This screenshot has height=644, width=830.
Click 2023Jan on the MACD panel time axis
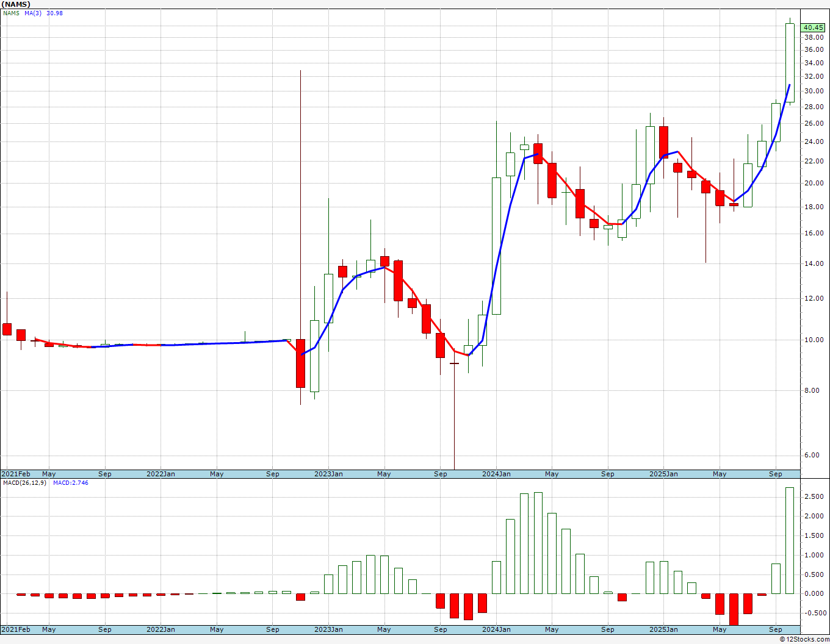pos(328,629)
